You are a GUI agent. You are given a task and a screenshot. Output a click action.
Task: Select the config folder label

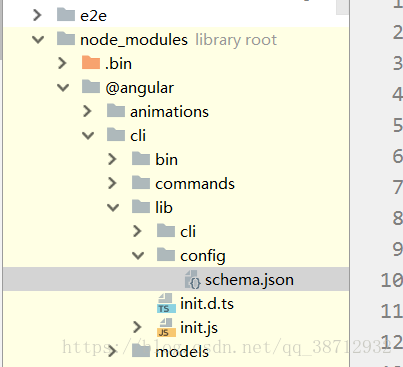pyautogui.click(x=203, y=256)
